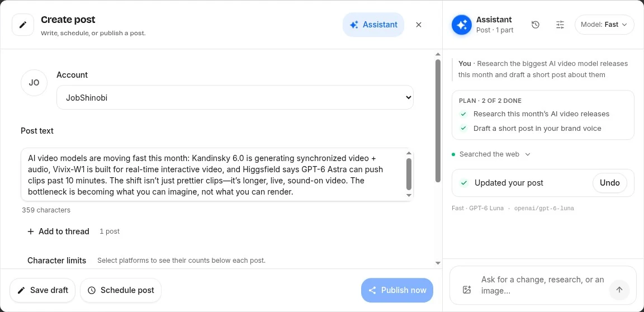Click the '359 characters' count text

(46, 210)
